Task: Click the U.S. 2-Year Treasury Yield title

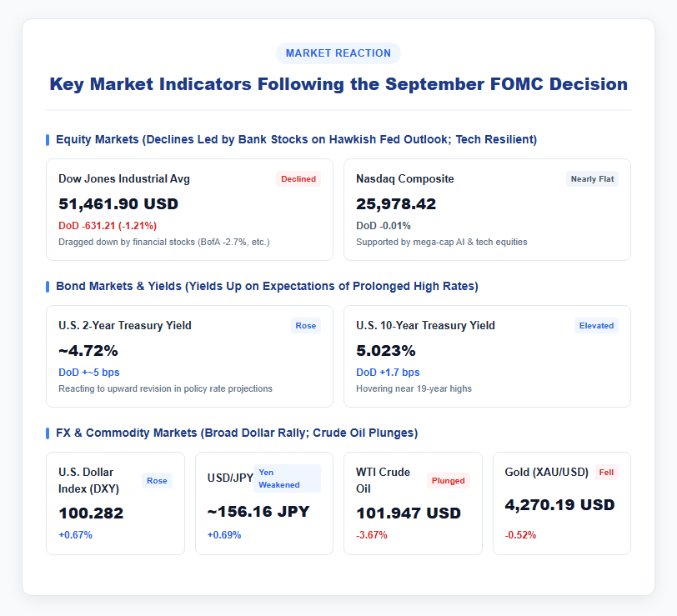Action: pos(125,325)
